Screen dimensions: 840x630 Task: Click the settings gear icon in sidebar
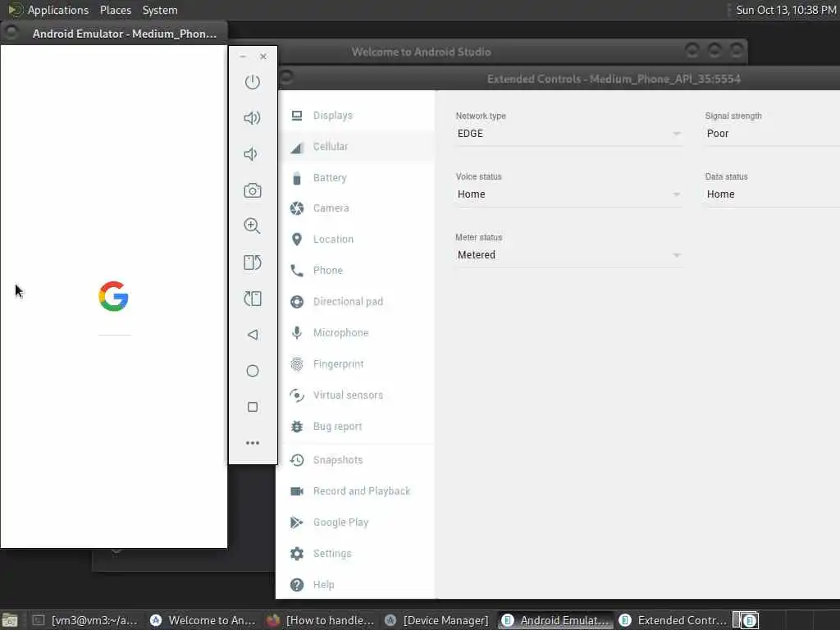point(297,554)
